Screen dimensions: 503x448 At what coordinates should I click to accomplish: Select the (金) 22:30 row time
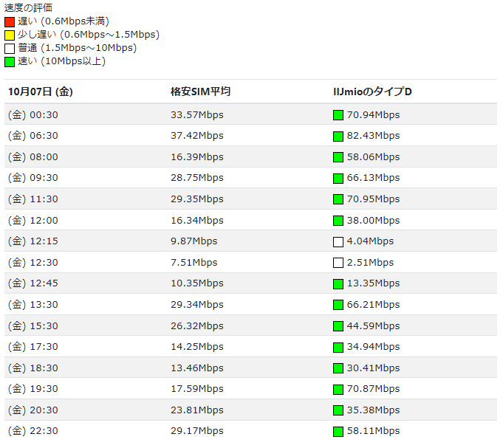click(x=33, y=432)
